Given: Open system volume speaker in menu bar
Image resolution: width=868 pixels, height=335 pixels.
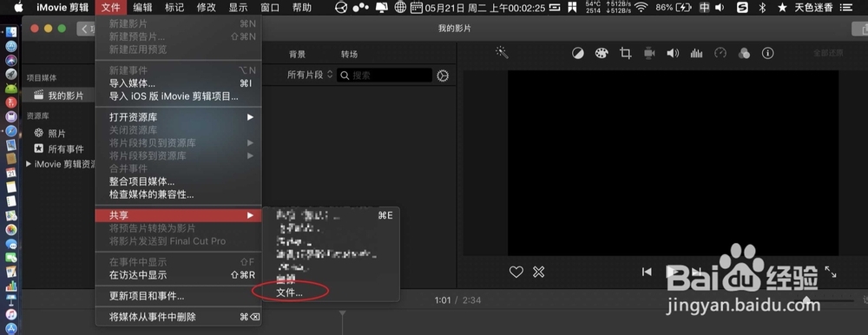Looking at the screenshot, I should point(720,7).
